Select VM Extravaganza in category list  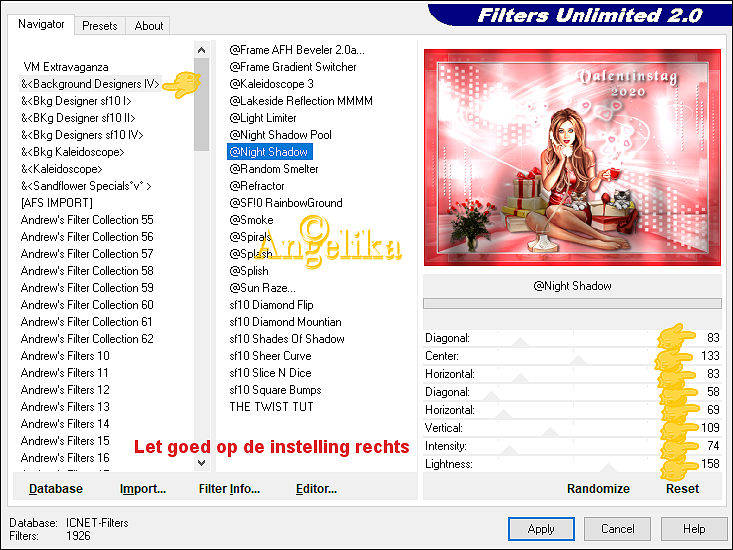(x=66, y=67)
